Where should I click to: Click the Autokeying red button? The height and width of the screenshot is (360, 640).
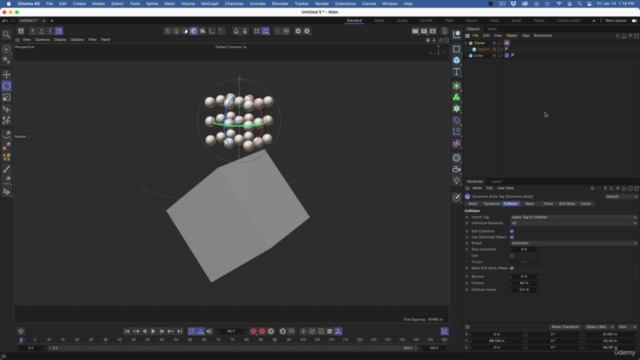click(262, 331)
